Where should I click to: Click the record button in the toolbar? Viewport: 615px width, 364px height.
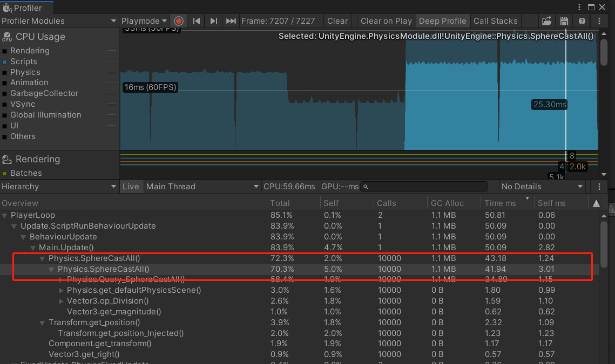pos(178,20)
